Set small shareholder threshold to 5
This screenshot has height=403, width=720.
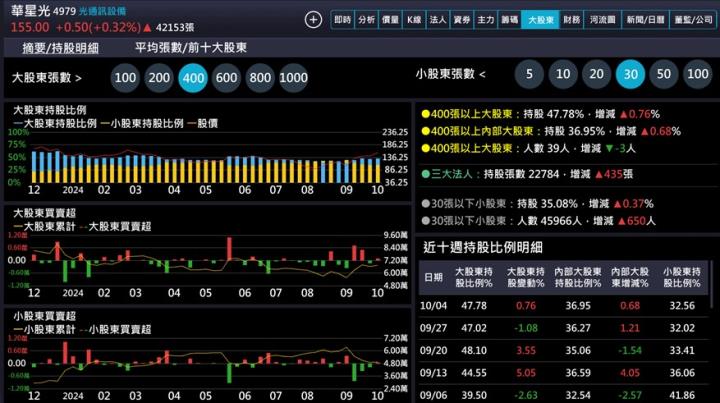pyautogui.click(x=529, y=74)
